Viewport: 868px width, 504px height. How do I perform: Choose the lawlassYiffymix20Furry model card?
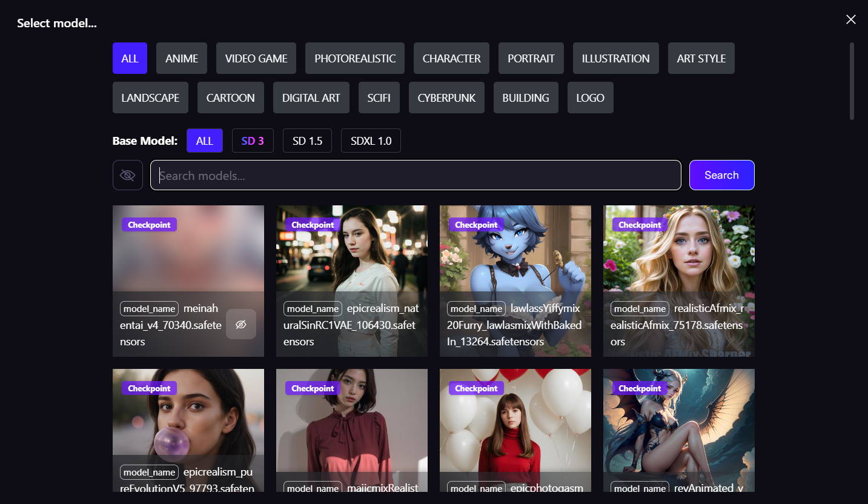click(x=515, y=281)
